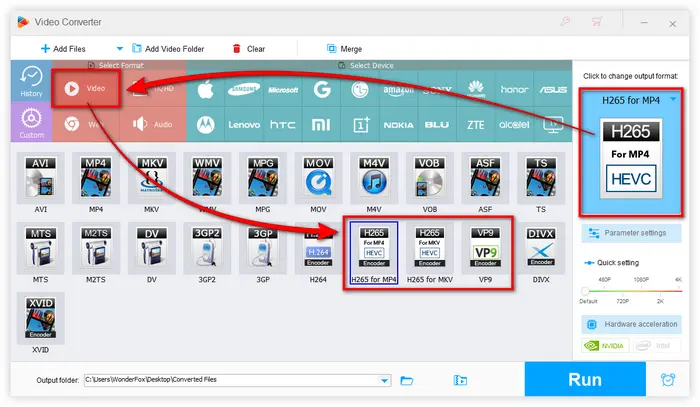Image resolution: width=700 pixels, height=407 pixels.
Task: Toggle Intel hardware acceleration
Action: pos(657,345)
